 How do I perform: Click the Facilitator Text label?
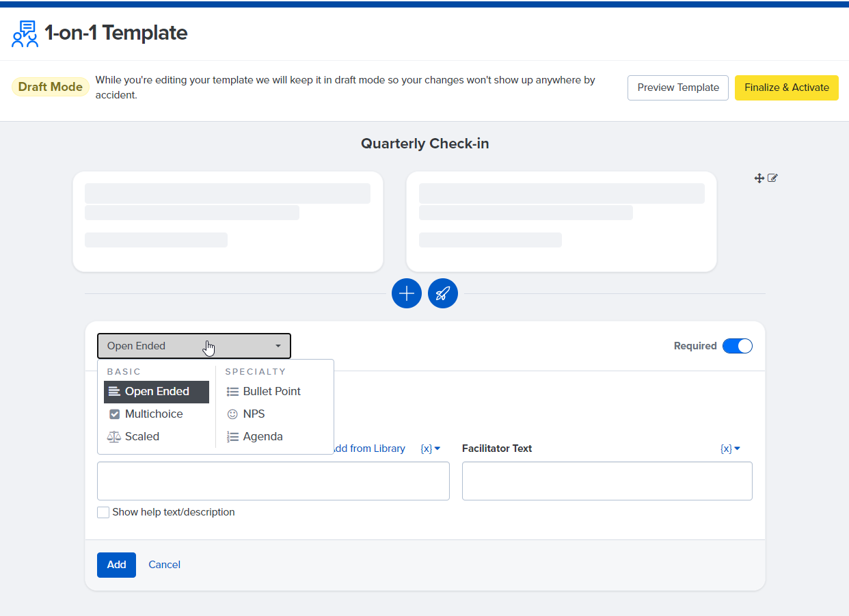pyautogui.click(x=497, y=448)
